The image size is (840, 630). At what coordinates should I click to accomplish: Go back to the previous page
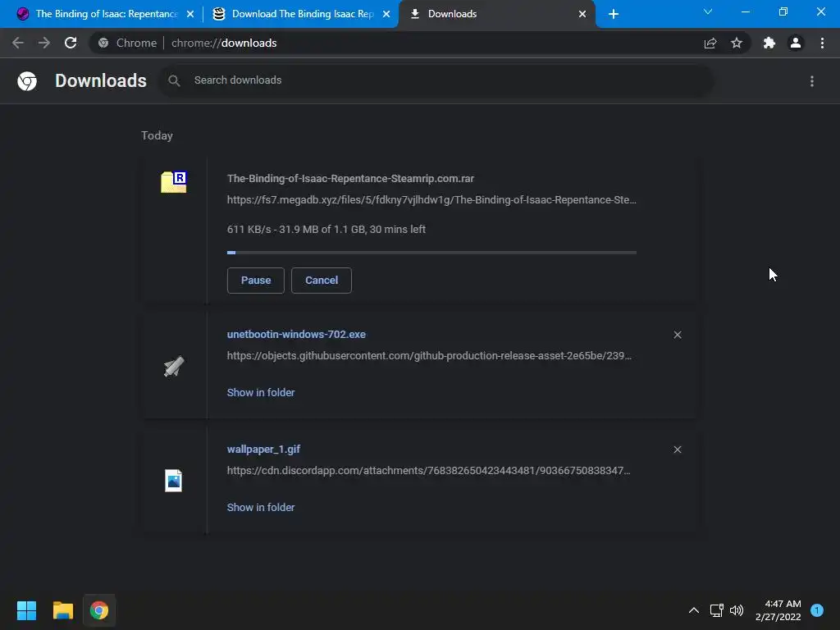[x=18, y=43]
